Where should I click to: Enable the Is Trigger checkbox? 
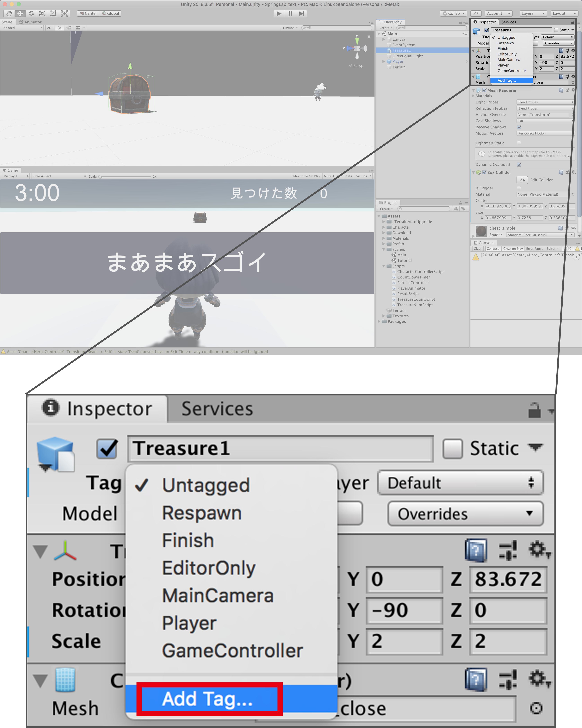coord(519,188)
